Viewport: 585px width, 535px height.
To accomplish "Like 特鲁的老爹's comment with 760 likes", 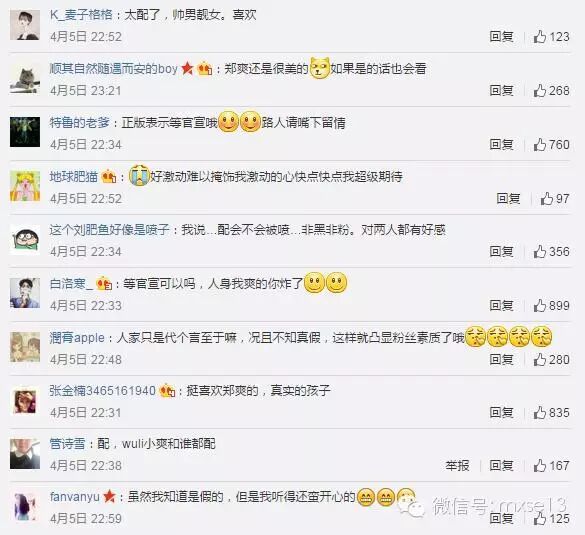I will tap(539, 144).
